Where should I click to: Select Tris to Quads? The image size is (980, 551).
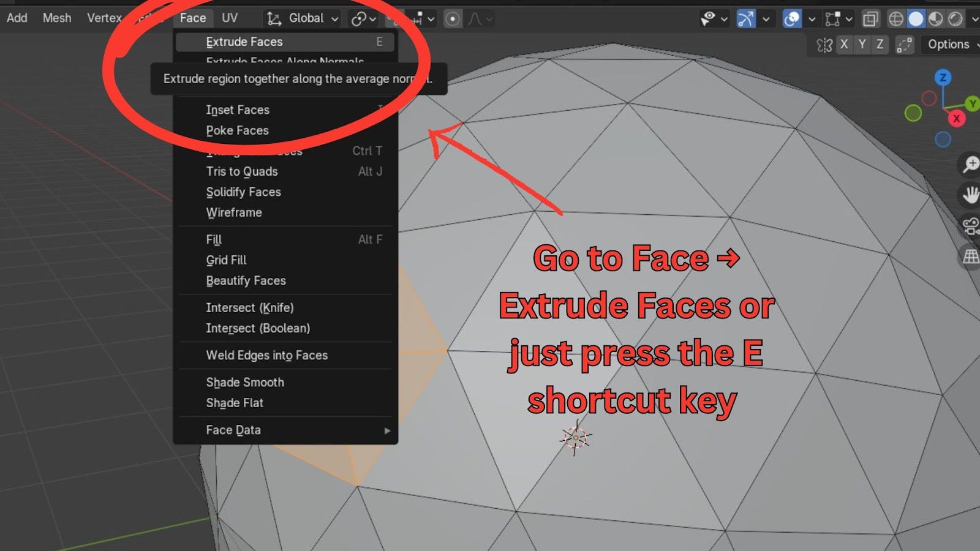(x=285, y=171)
